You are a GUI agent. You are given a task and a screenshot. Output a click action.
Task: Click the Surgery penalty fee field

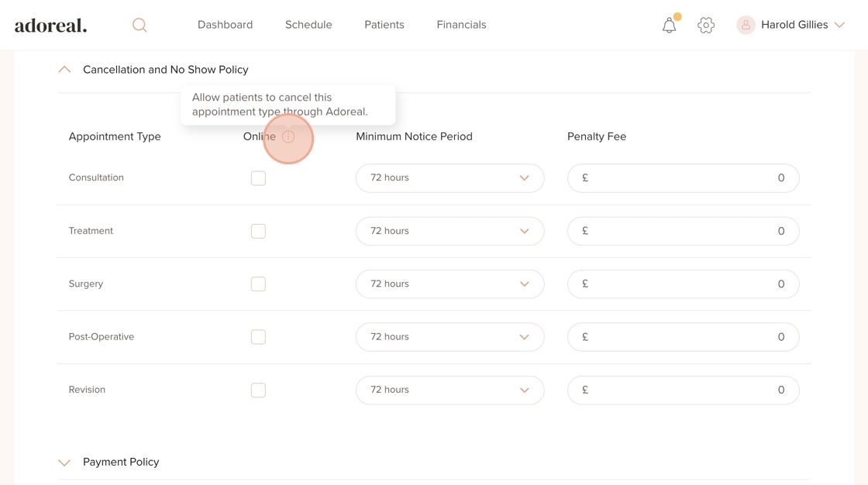(x=683, y=284)
